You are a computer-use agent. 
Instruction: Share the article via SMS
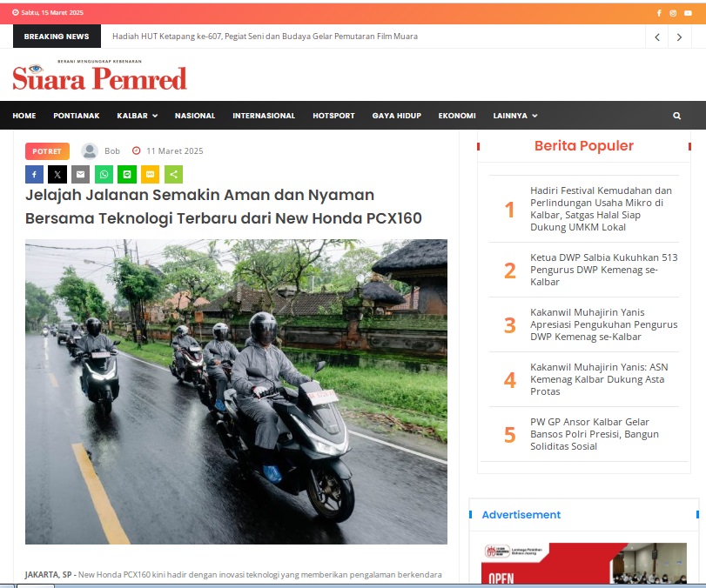[x=150, y=175]
